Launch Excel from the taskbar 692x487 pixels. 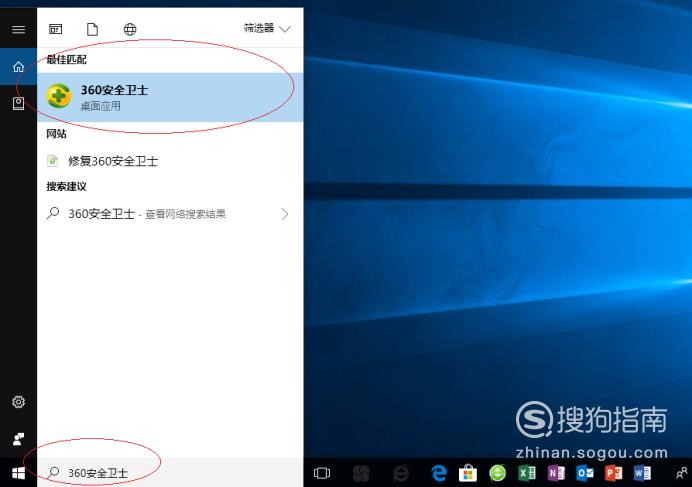click(x=527, y=473)
